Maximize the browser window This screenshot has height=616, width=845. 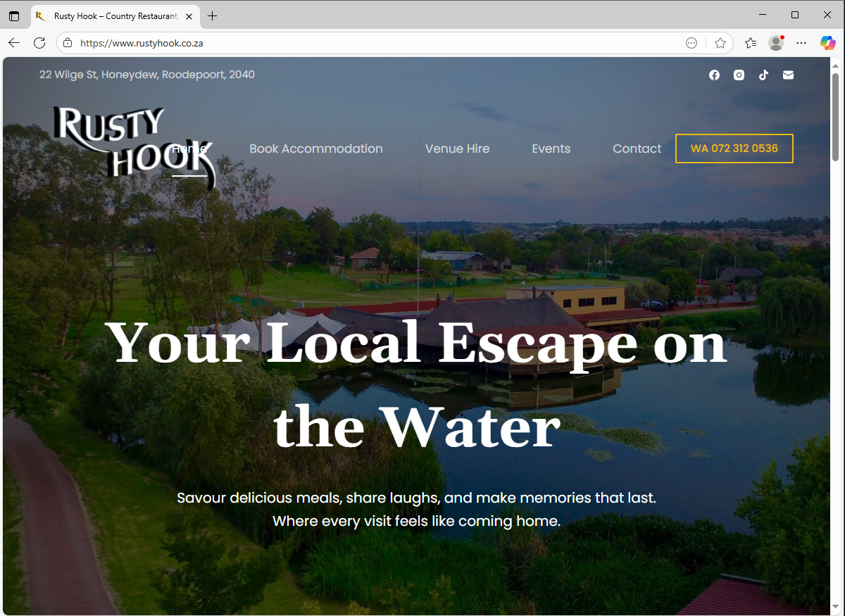[795, 15]
